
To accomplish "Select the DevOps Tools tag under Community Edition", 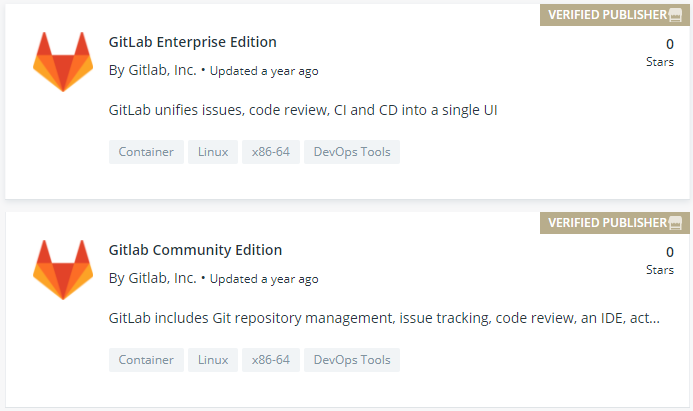I will [x=352, y=360].
